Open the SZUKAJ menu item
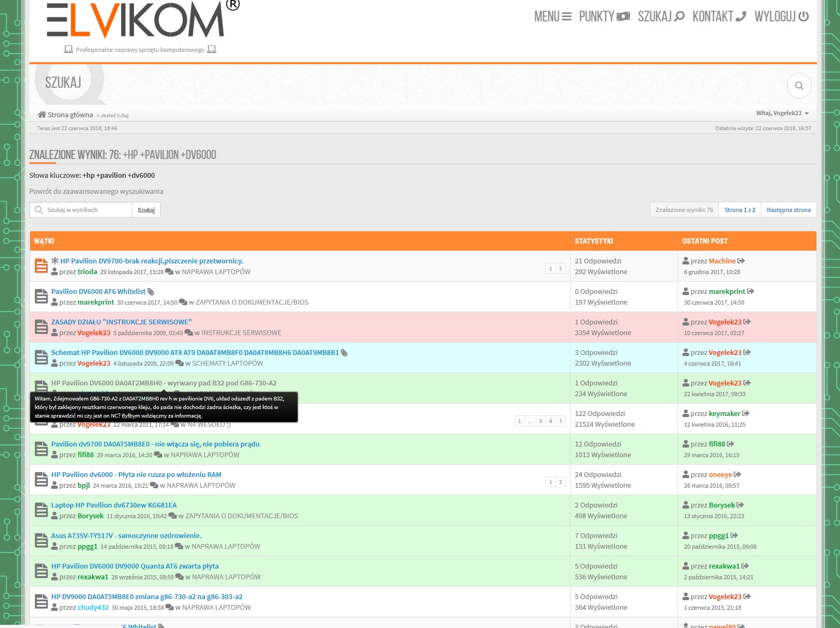 [x=661, y=17]
